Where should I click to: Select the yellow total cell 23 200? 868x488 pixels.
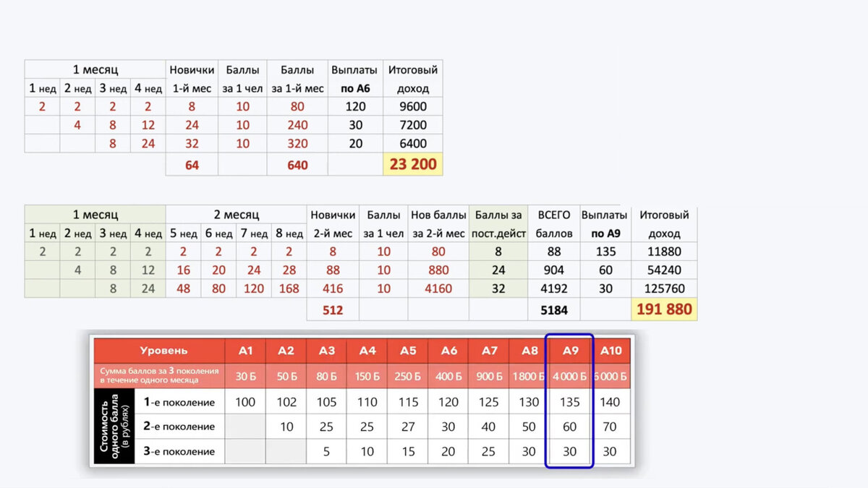pos(413,165)
